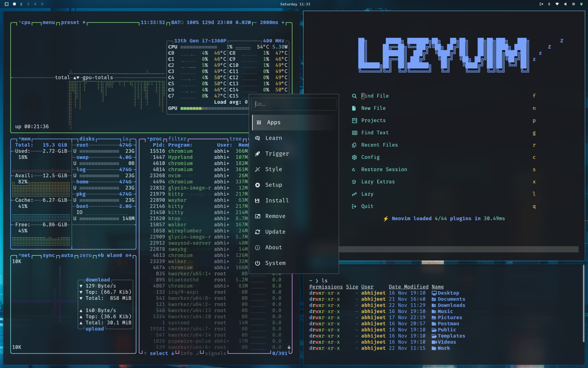588x368 pixels.
Task: Click the Find Text icon
Action: point(354,133)
